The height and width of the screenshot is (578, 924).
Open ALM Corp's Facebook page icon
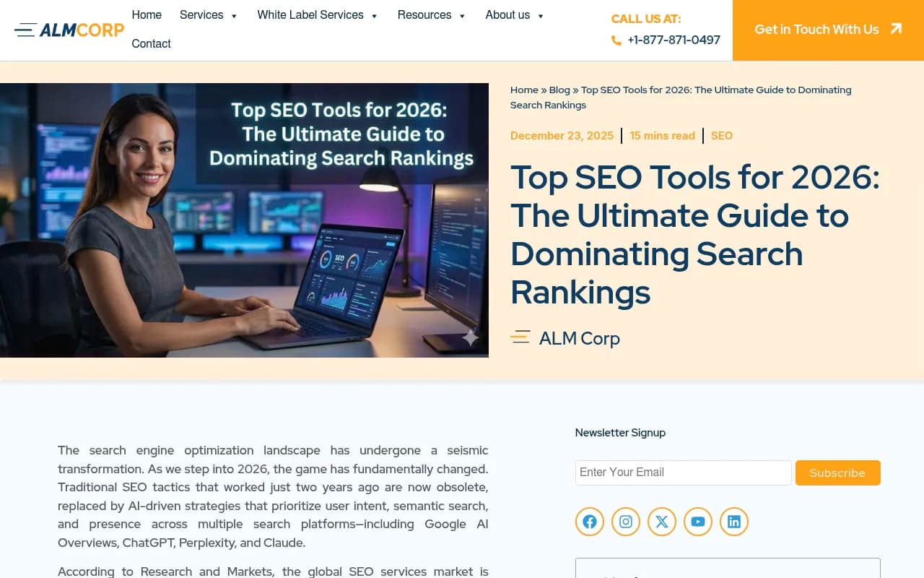pyautogui.click(x=589, y=521)
